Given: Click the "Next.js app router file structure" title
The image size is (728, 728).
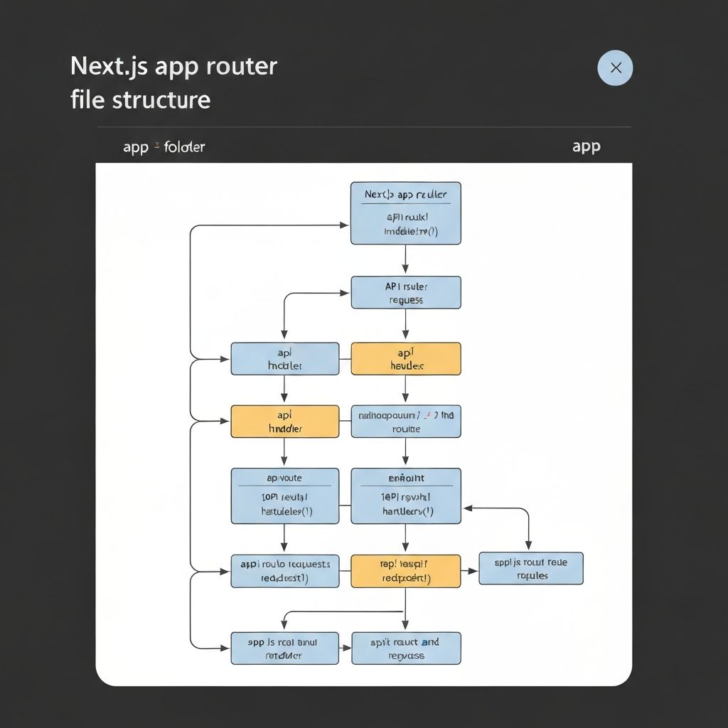Looking at the screenshot, I should click(173, 82).
